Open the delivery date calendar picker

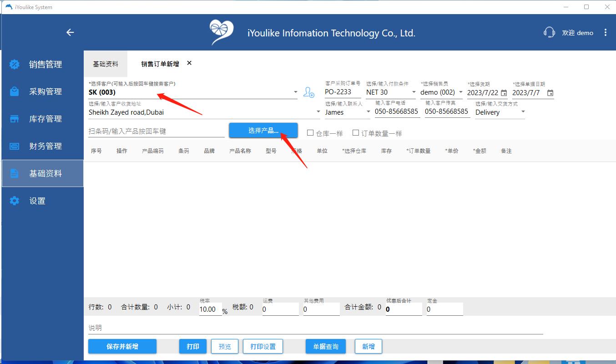(x=504, y=93)
